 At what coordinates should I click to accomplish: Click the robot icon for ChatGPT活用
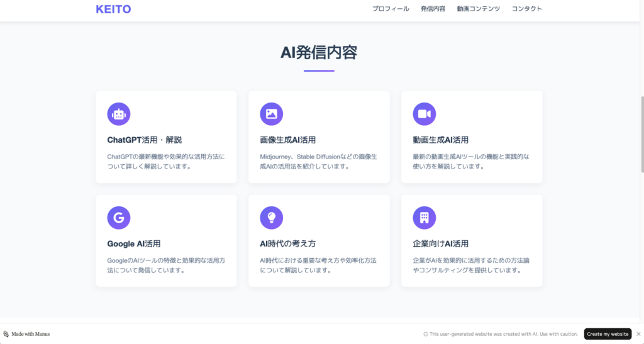click(x=119, y=114)
